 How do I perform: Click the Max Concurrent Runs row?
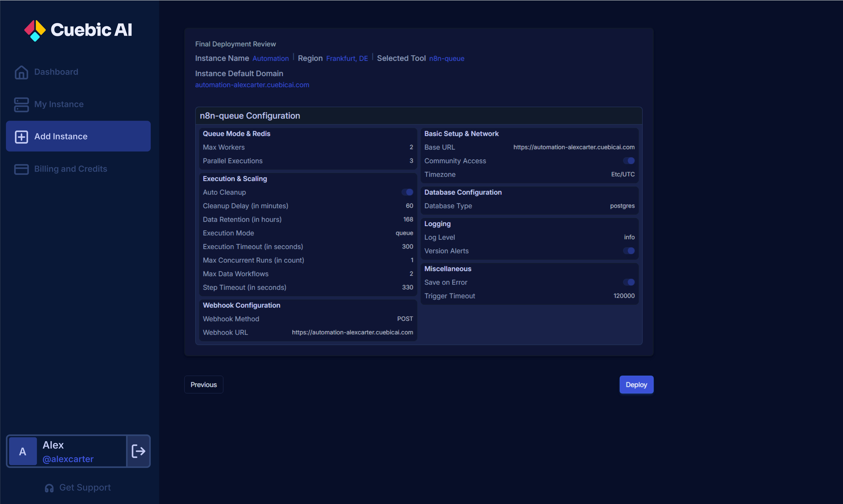coord(308,260)
